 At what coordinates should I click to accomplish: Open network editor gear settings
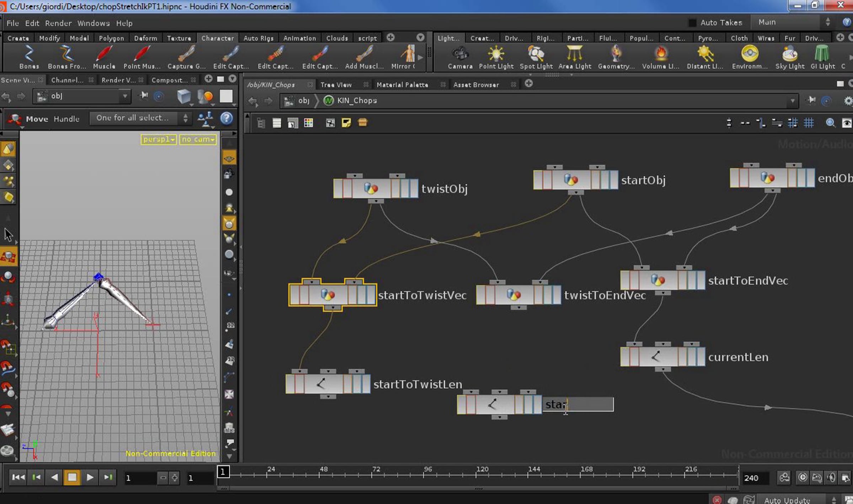(x=848, y=101)
